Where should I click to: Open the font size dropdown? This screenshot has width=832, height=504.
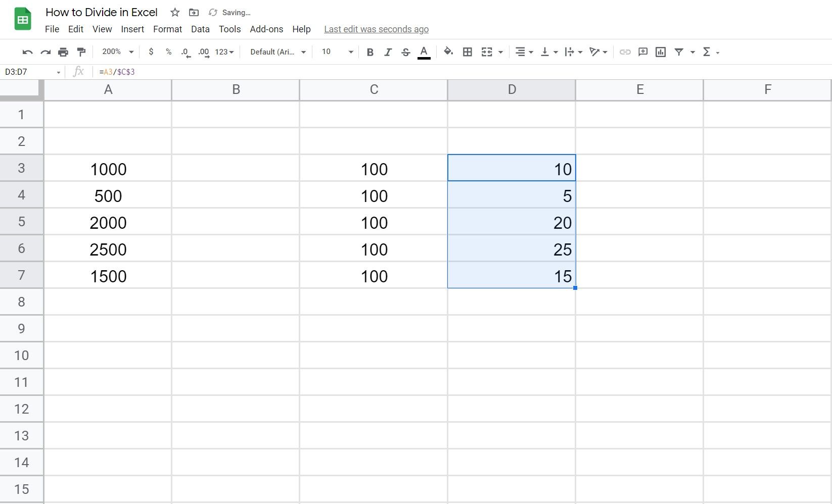tap(335, 52)
